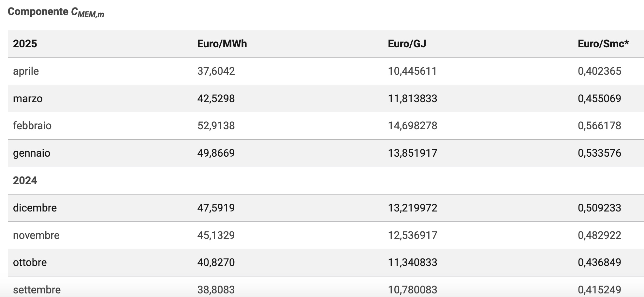This screenshot has height=297, width=644.
Task: Select the dicembre row label
Action: [35, 208]
